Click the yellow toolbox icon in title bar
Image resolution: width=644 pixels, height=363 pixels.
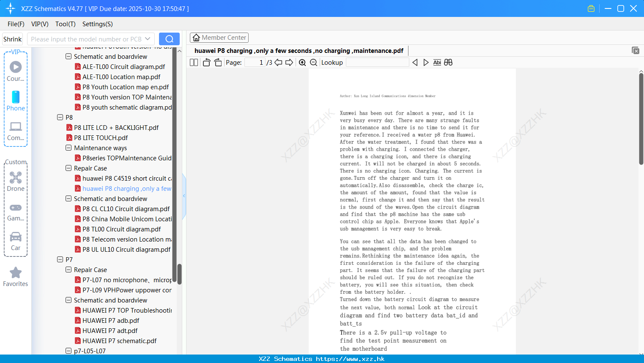click(x=591, y=8)
